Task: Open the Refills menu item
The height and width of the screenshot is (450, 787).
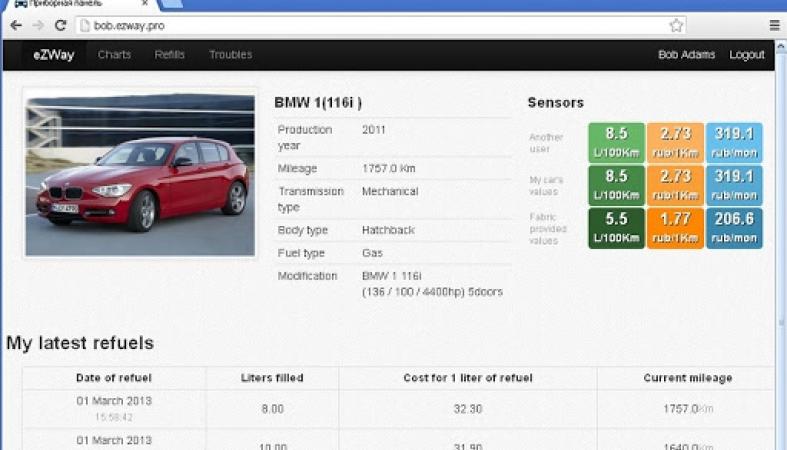Action: 170,55
